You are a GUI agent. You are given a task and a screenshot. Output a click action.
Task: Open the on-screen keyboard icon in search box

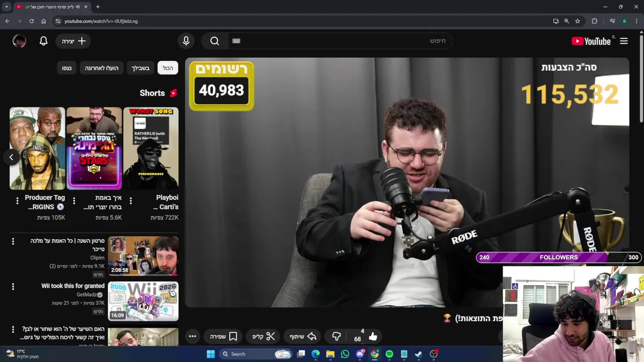coord(236,41)
